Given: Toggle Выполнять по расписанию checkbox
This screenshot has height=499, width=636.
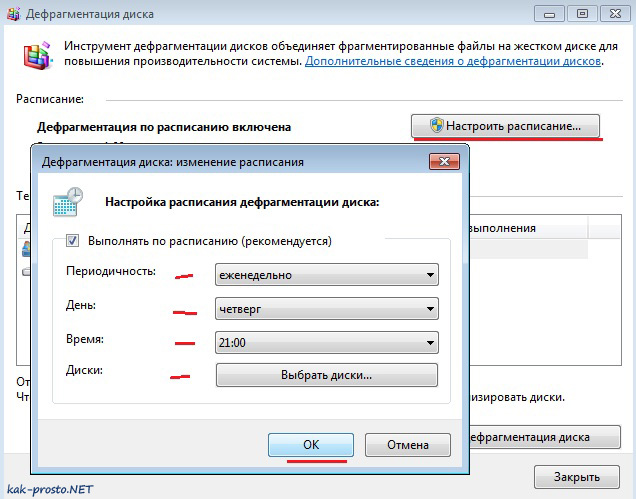Looking at the screenshot, I should tap(73, 241).
